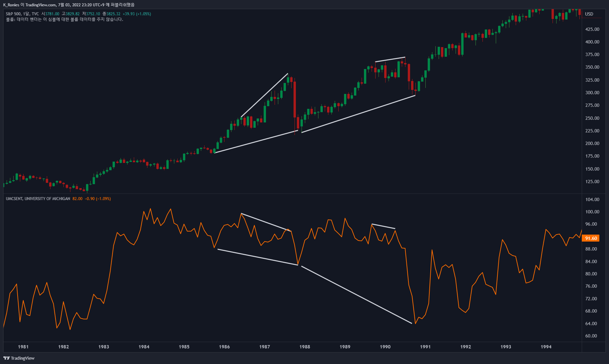This screenshot has width=609, height=364.
Task: Click the 100.00 label on the sentiment axis
Action: (592, 212)
